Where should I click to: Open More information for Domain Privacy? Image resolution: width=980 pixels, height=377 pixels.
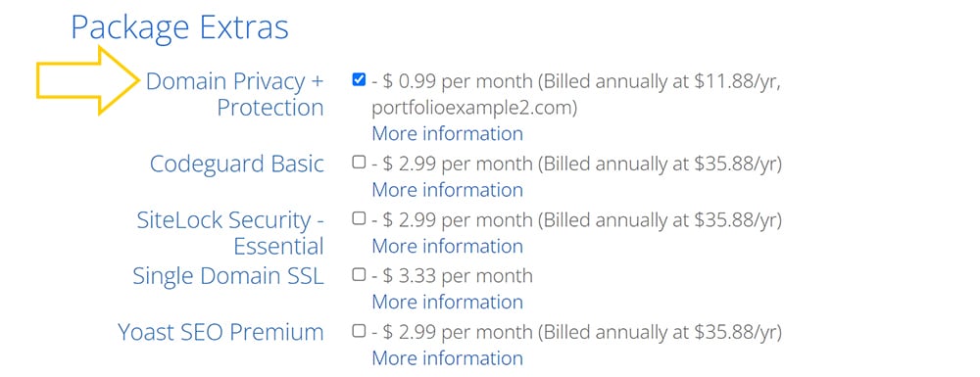[448, 133]
